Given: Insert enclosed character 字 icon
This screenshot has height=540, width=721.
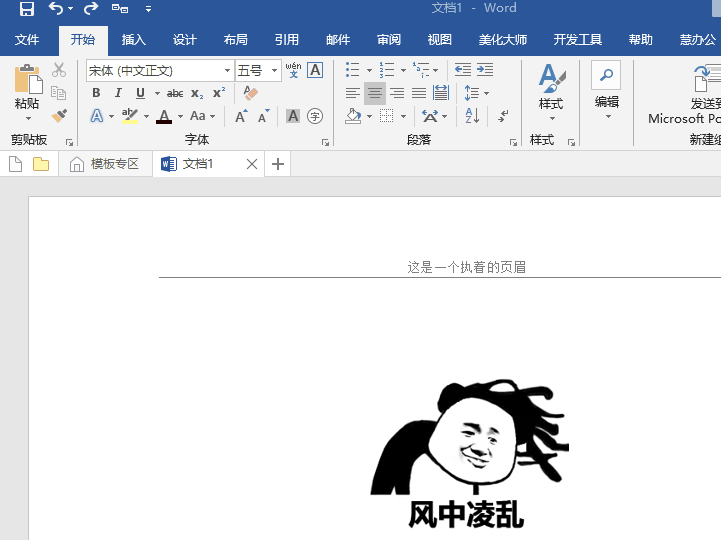Looking at the screenshot, I should 315,116.
